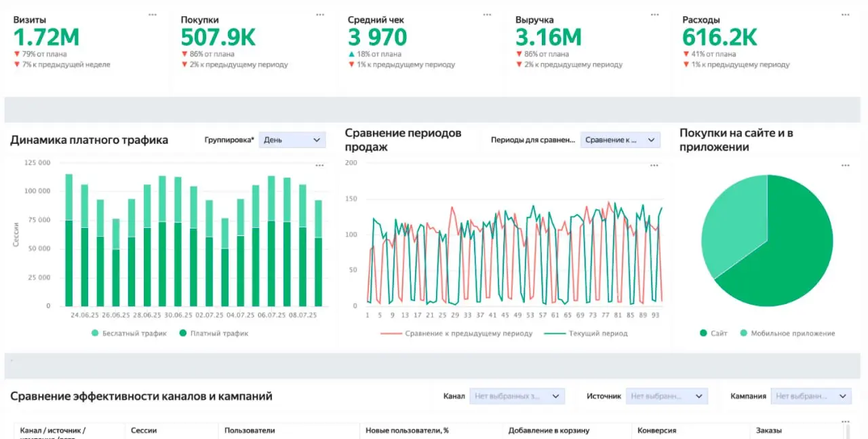Expand the Кампания filter dropdown
This screenshot has width=868, height=439.
point(810,396)
